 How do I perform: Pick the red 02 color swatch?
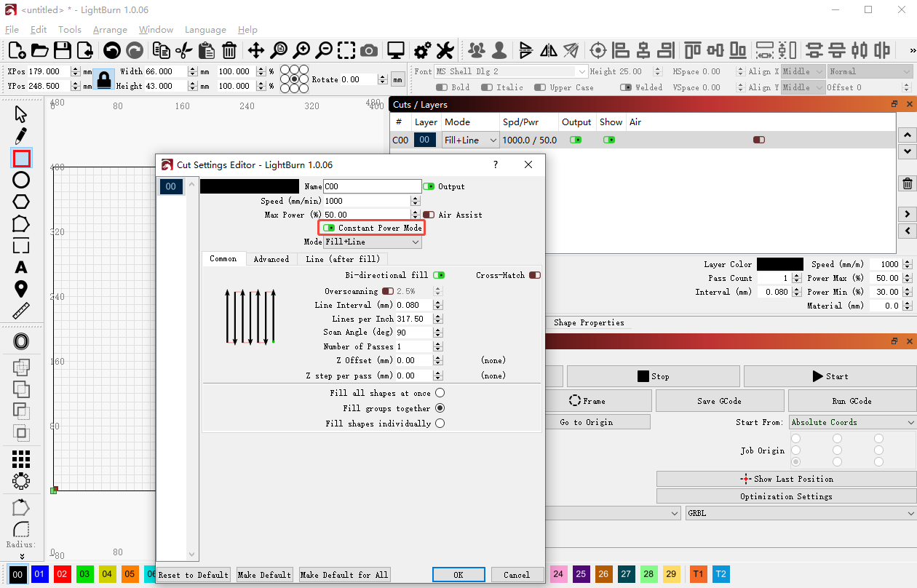point(63,574)
